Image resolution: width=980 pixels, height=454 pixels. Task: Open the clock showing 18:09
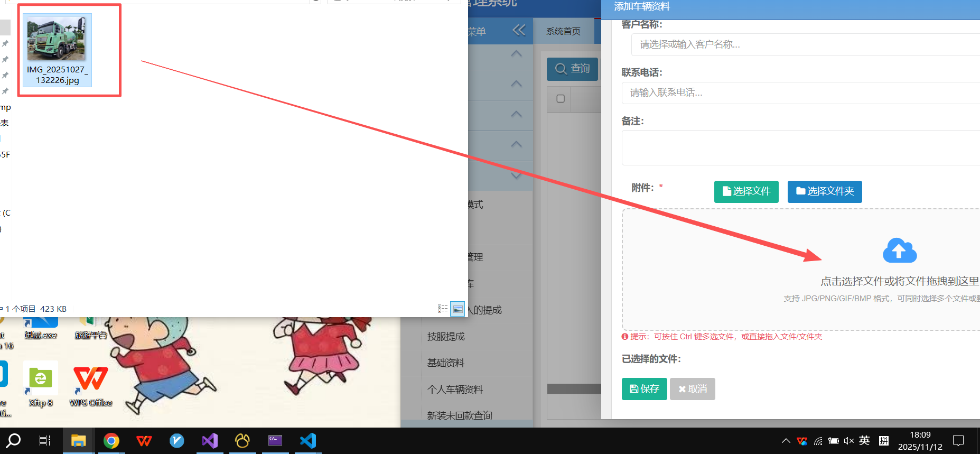[x=920, y=441]
